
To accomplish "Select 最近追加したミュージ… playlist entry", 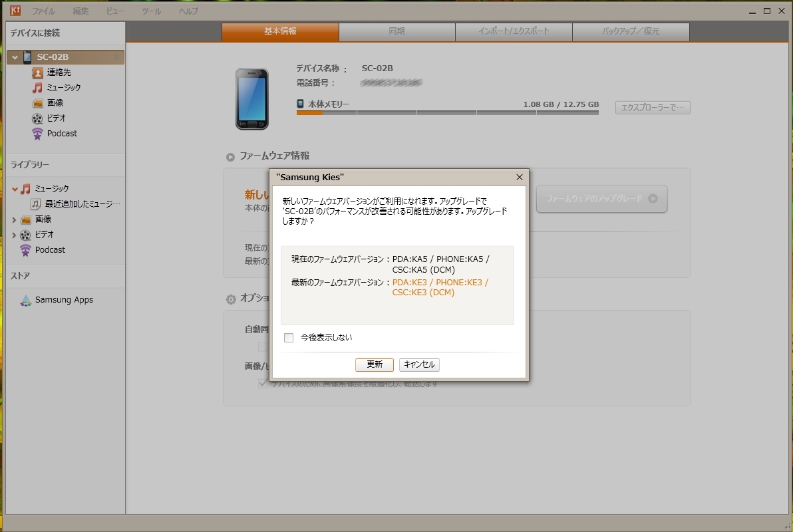I will (83, 203).
